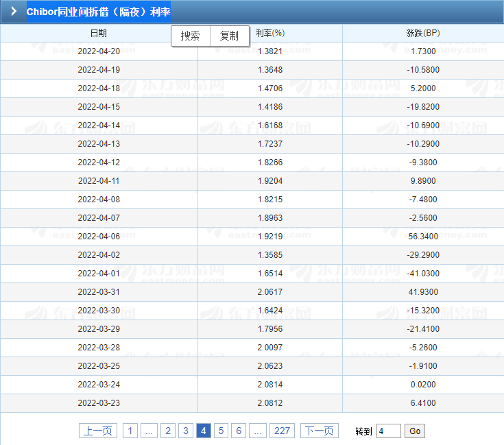Click the first ellipsis after page 1
504x445 pixels.
(149, 431)
